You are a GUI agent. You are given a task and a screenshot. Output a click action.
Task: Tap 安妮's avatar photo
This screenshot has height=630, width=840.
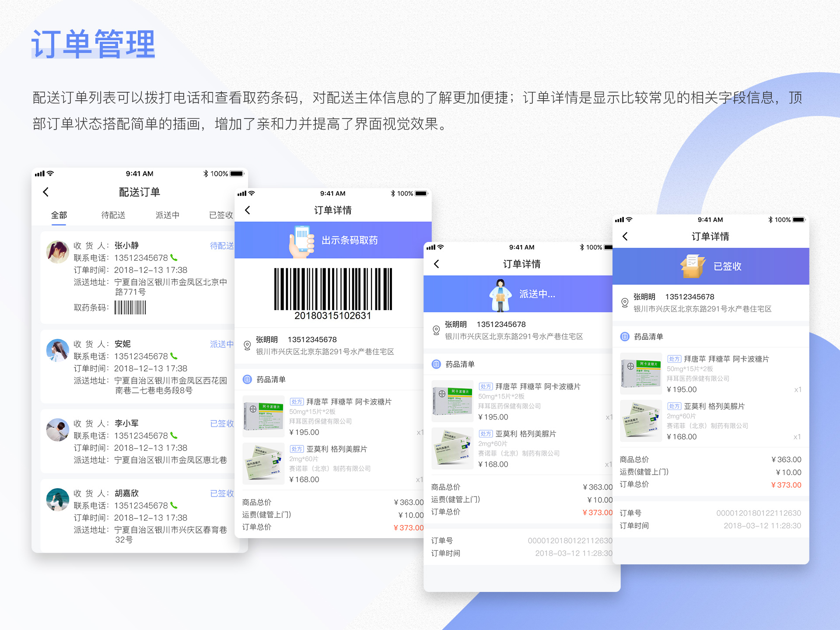[x=58, y=350]
